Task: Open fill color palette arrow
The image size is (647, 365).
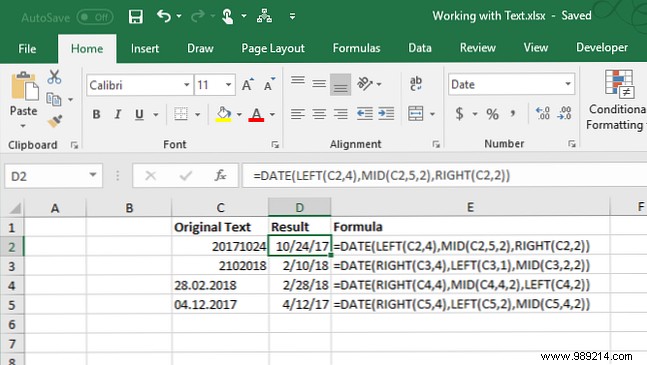Action: click(239, 115)
